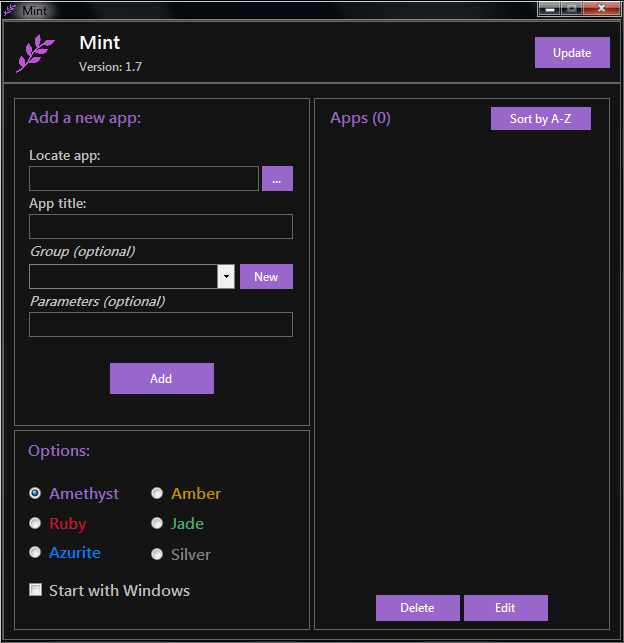
Task: Click the Add a new app: heading
Action: coord(84,118)
